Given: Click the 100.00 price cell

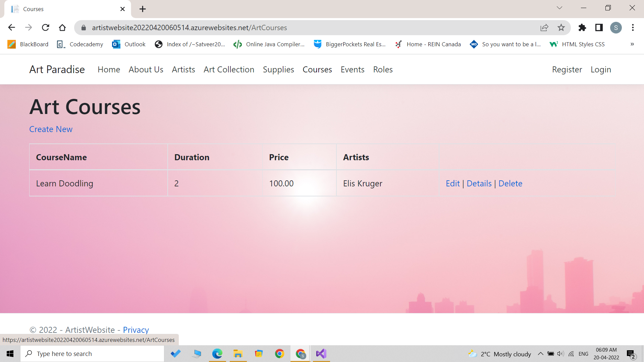Looking at the screenshot, I should tap(299, 183).
